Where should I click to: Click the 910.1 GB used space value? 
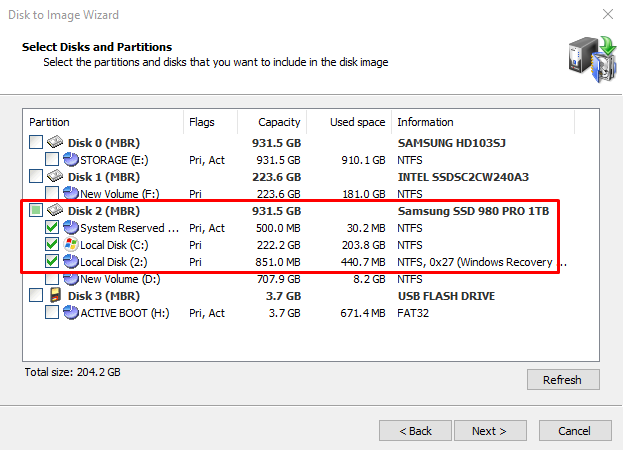click(364, 160)
